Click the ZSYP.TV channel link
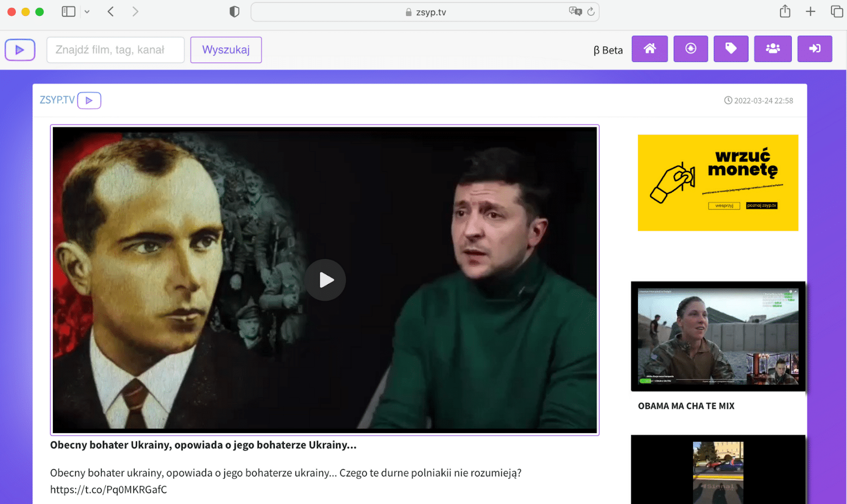The width and height of the screenshot is (847, 504). [x=57, y=100]
